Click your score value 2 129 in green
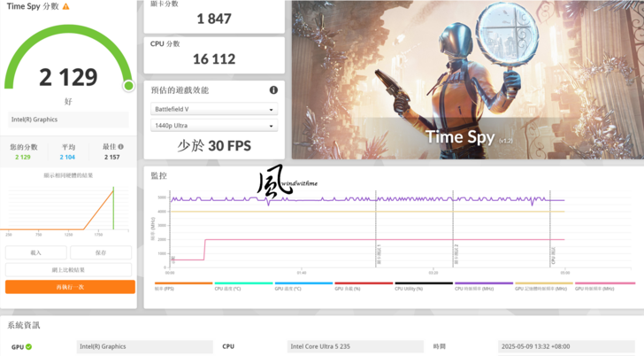644x356 pixels. coord(23,157)
